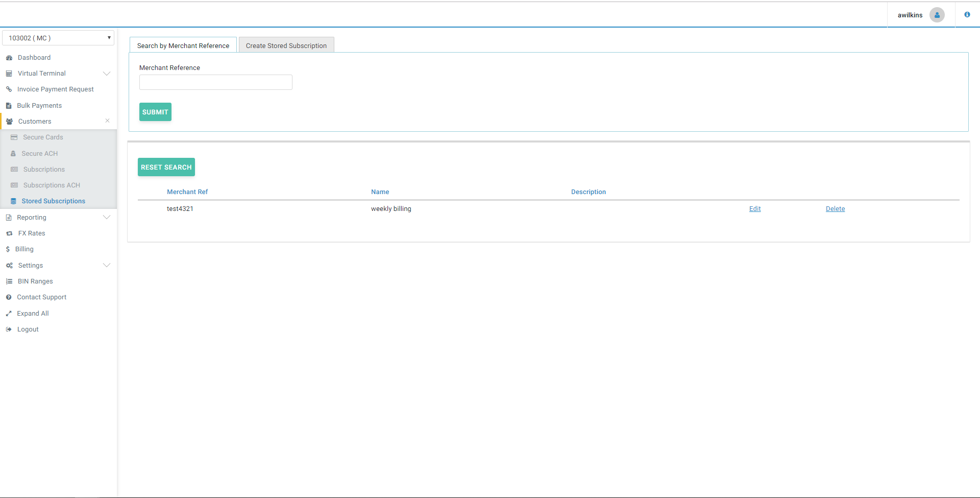This screenshot has width=980, height=498.
Task: Click the Secure ACH lock icon
Action: [13, 154]
